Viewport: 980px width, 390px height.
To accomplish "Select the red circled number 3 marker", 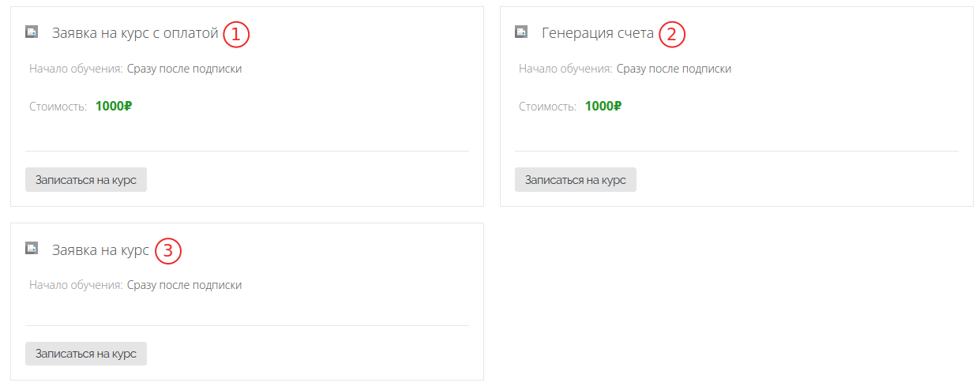I will tap(168, 250).
